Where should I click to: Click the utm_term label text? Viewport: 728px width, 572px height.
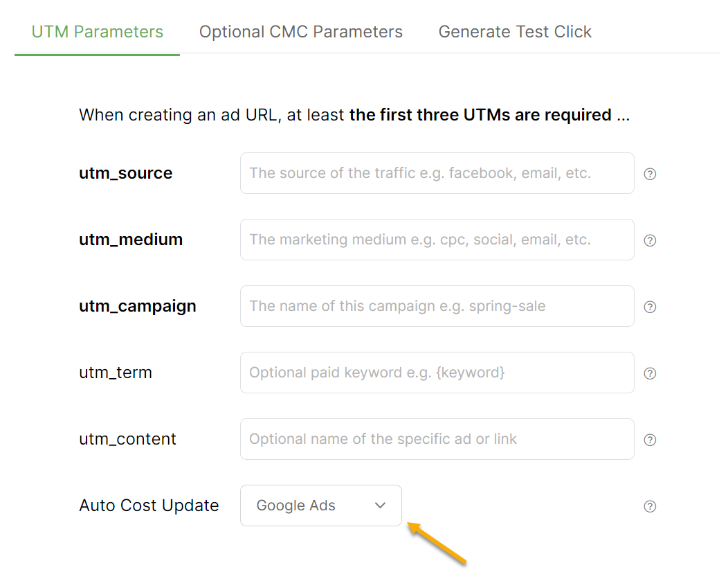click(116, 373)
